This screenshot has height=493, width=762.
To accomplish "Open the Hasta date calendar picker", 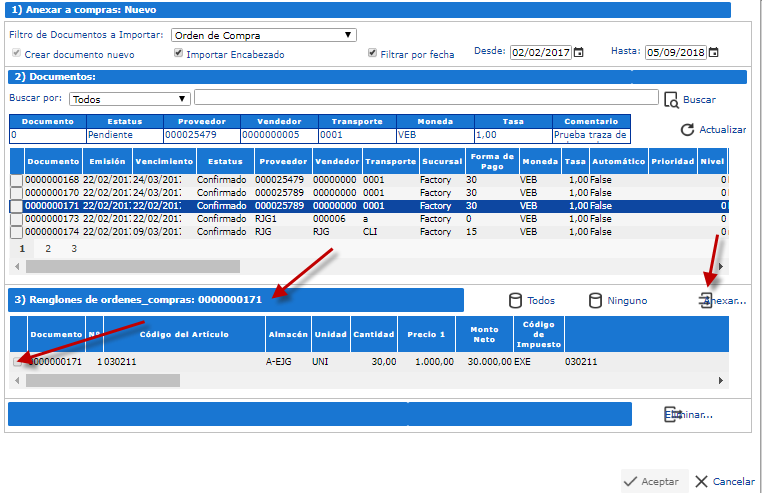I will (714, 52).
